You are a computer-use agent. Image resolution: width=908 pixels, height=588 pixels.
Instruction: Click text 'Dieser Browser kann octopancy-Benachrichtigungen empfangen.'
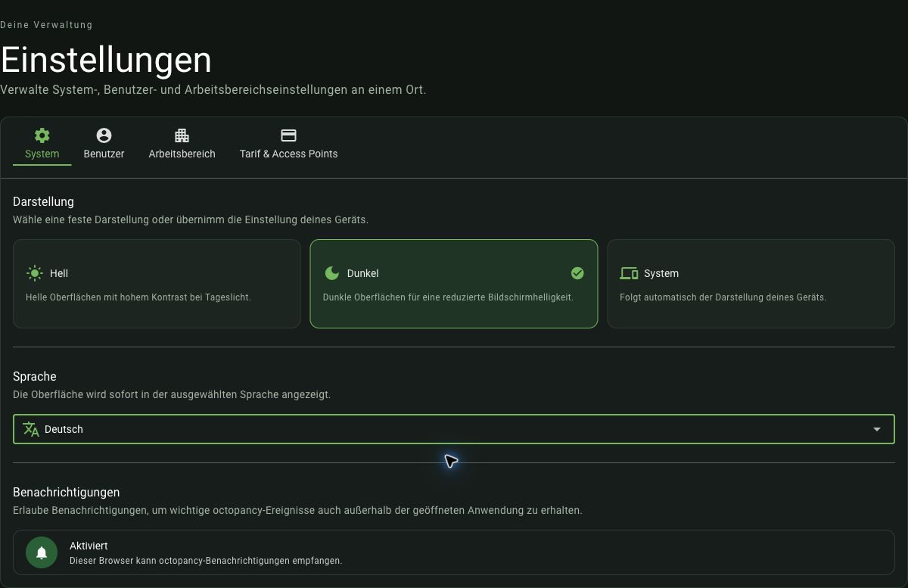206,561
